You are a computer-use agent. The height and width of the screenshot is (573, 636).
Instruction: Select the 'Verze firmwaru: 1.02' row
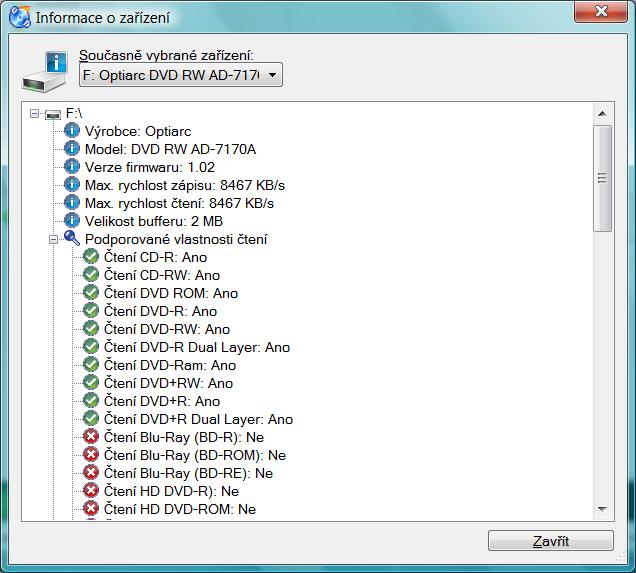point(150,167)
